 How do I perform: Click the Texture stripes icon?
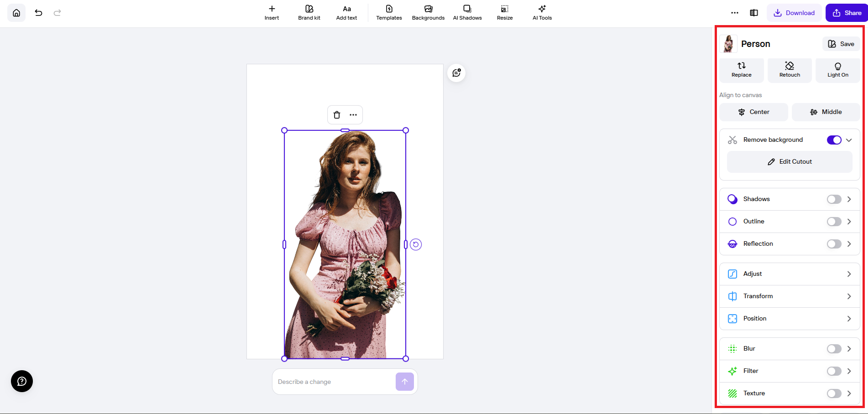732,393
